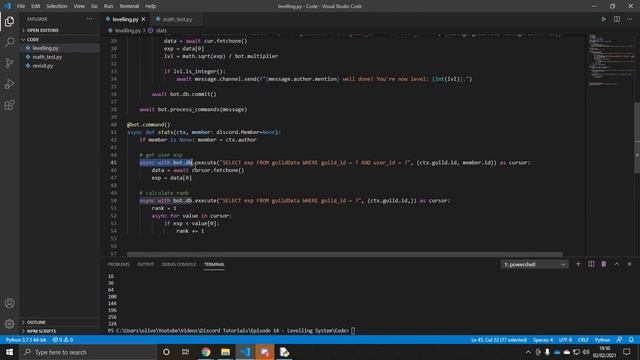Image resolution: width=640 pixels, height=360 pixels.
Task: Open the Manage gear icon
Action: click(9, 324)
